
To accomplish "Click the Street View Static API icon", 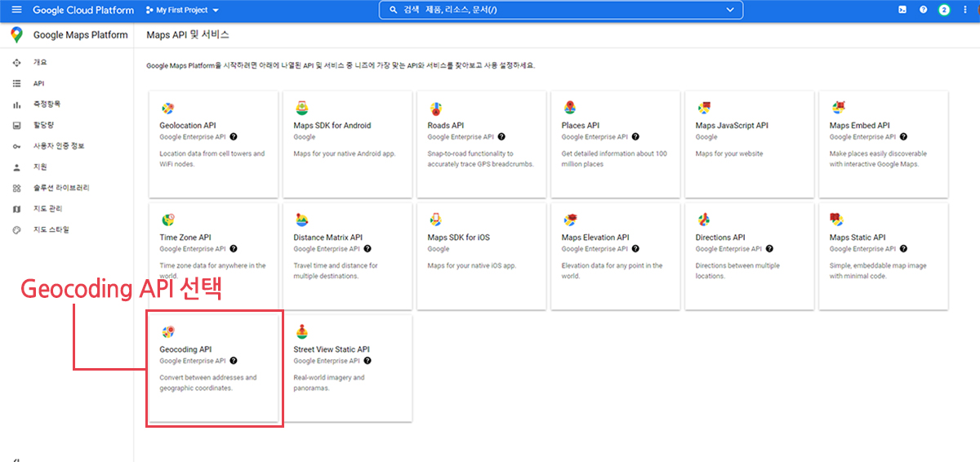I will (x=301, y=331).
